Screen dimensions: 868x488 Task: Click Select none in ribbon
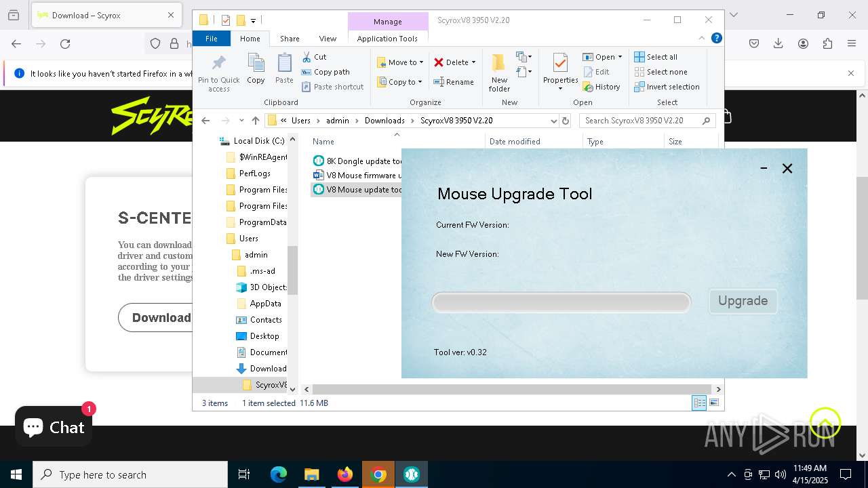pos(661,72)
